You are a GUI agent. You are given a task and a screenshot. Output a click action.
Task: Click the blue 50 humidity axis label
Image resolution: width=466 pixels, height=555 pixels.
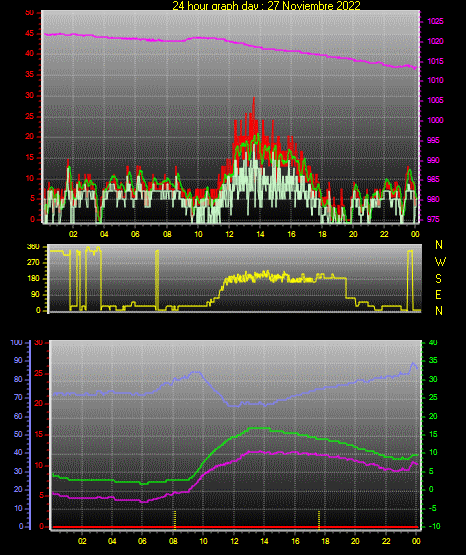point(18,434)
